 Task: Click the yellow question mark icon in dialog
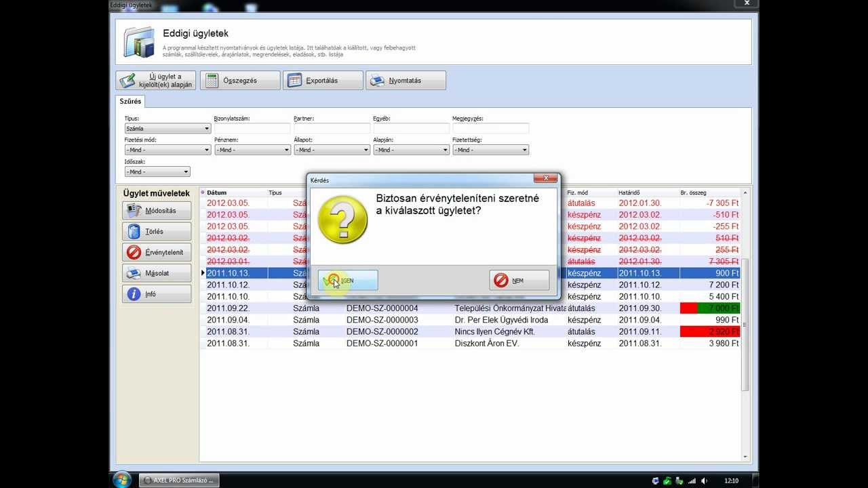tap(342, 220)
